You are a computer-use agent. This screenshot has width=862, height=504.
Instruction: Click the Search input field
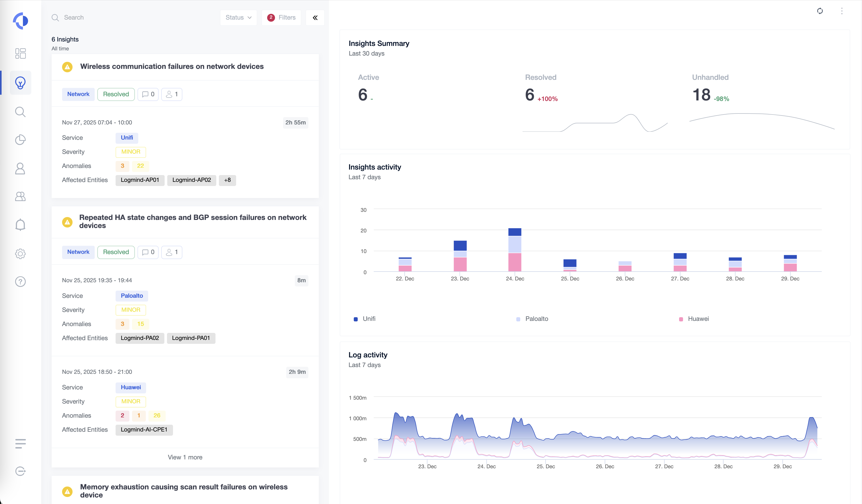click(x=137, y=17)
